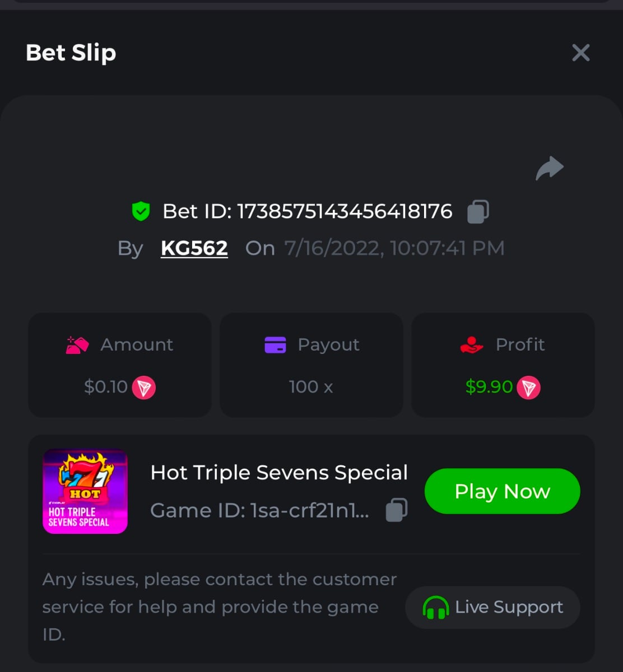The image size is (623, 672).
Task: Click the red Profit hand icon
Action: coord(472,345)
